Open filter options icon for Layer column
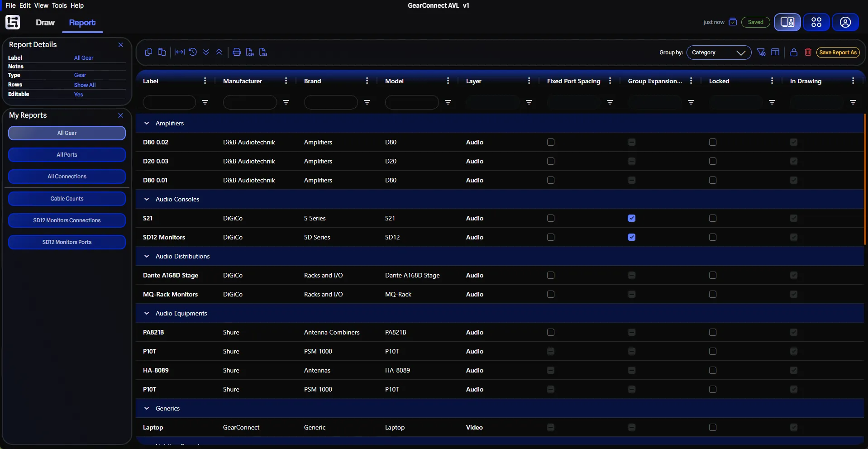Screen dimensions: 868x449 point(529,102)
